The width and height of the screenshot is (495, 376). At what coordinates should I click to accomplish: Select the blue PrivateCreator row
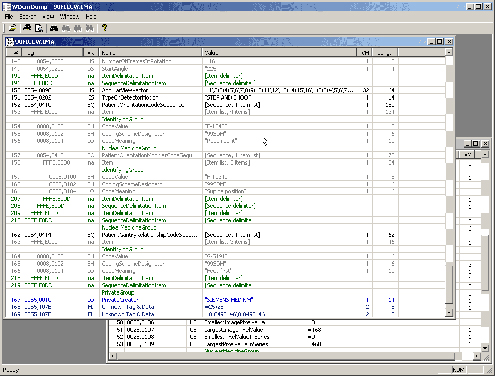(225, 300)
